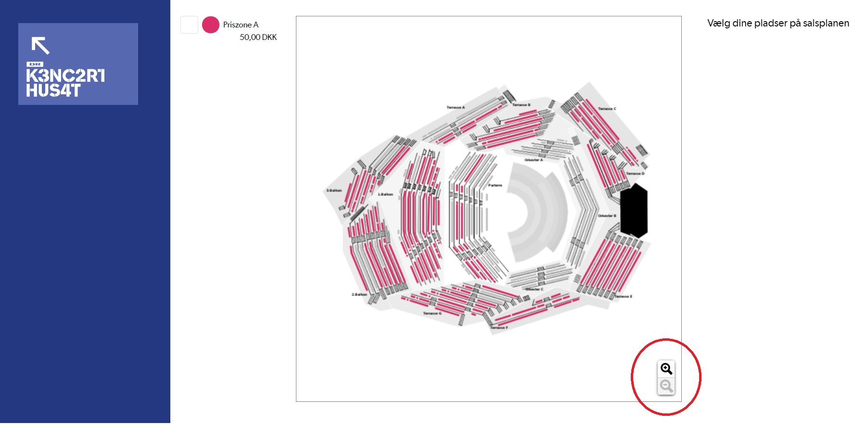Click the Orkester C section label
The height and width of the screenshot is (437, 868).
click(534, 289)
